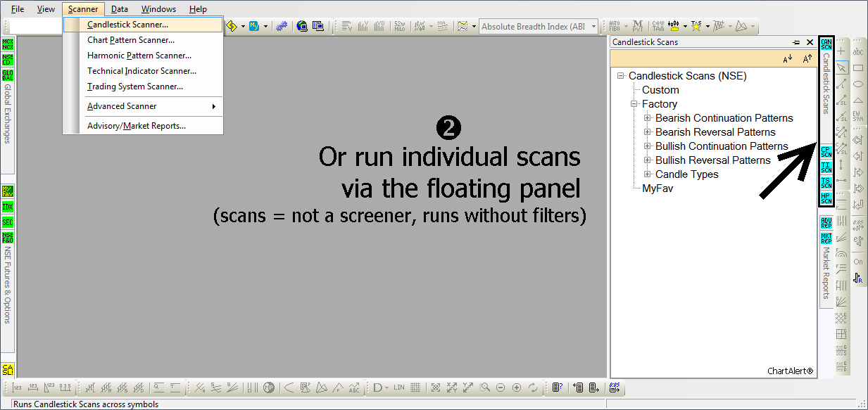Click the M PVT pivot toolbar icon

tap(637, 26)
